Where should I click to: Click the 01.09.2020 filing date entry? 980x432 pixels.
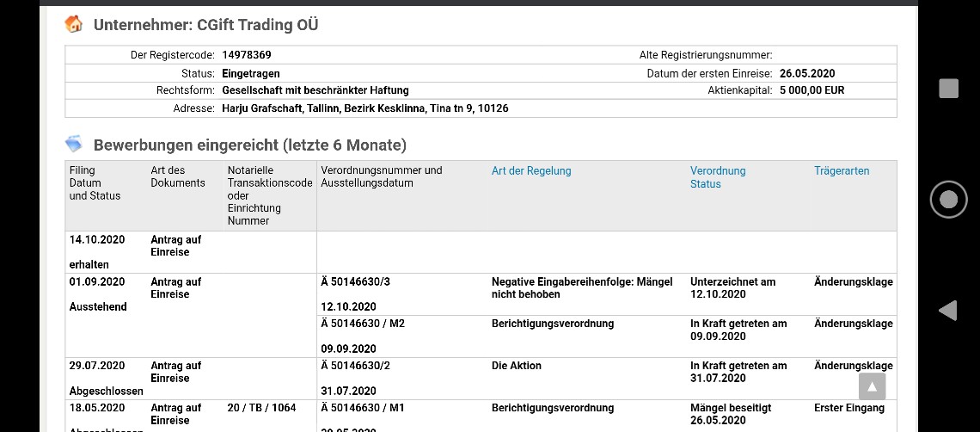pos(97,281)
